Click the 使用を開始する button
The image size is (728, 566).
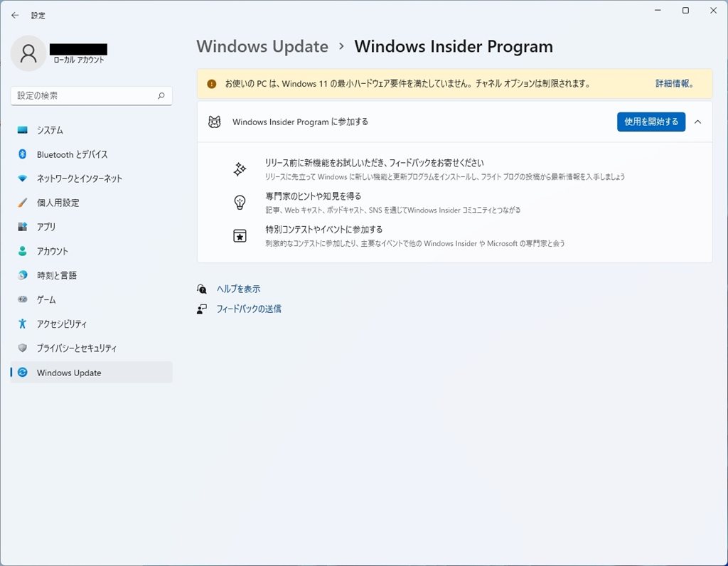pyautogui.click(x=651, y=122)
